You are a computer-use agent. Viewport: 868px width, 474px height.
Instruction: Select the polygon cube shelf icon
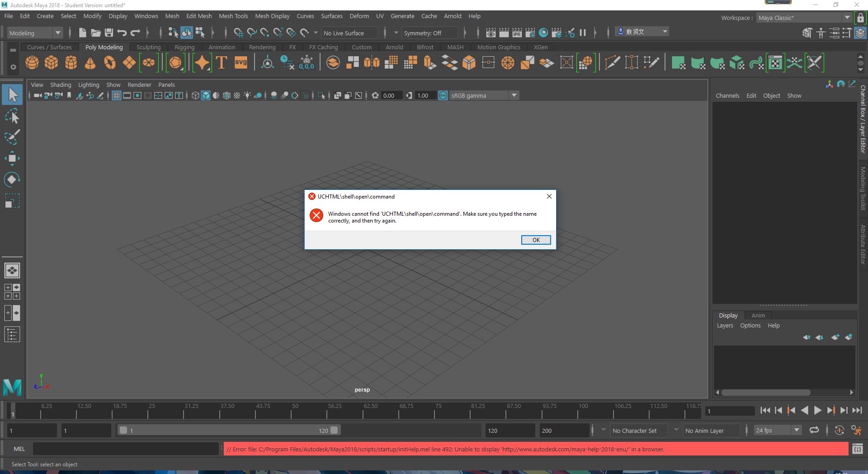[51, 62]
